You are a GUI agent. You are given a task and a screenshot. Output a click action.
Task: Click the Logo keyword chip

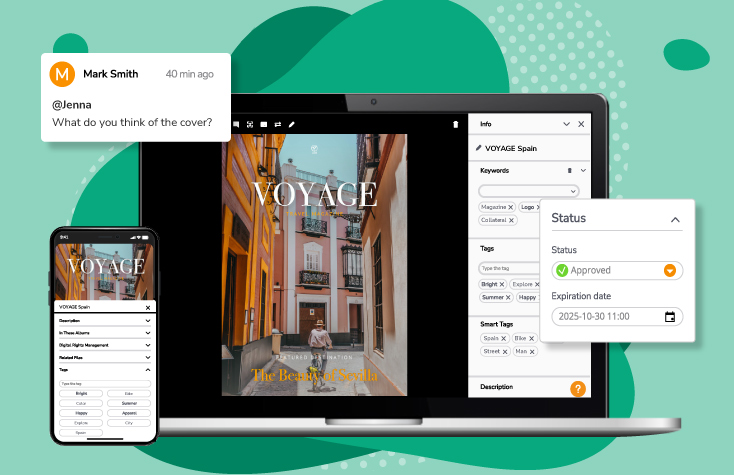point(527,207)
